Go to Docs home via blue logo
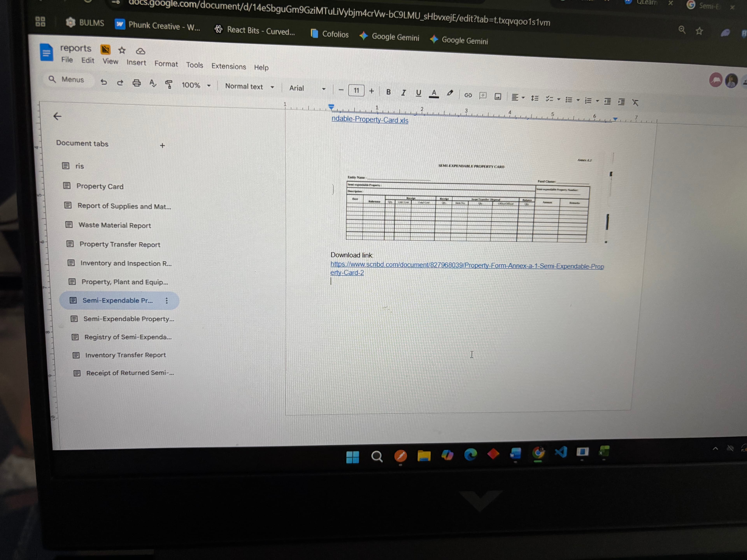 pos(47,52)
